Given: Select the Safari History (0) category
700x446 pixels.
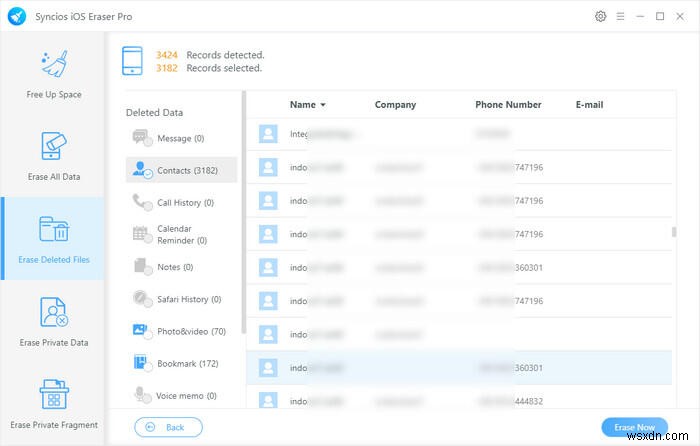Looking at the screenshot, I should click(x=181, y=299).
